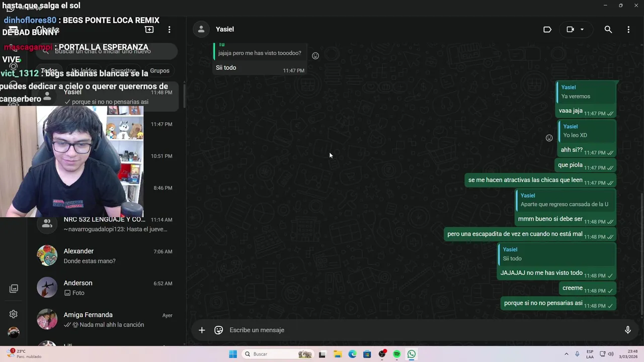Click the taskbar Buscar search box

tap(278, 354)
